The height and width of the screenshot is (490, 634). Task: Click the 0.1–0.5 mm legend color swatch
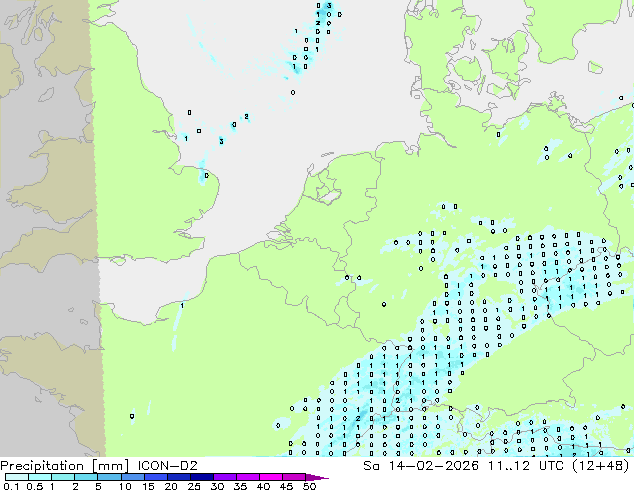click(17, 477)
